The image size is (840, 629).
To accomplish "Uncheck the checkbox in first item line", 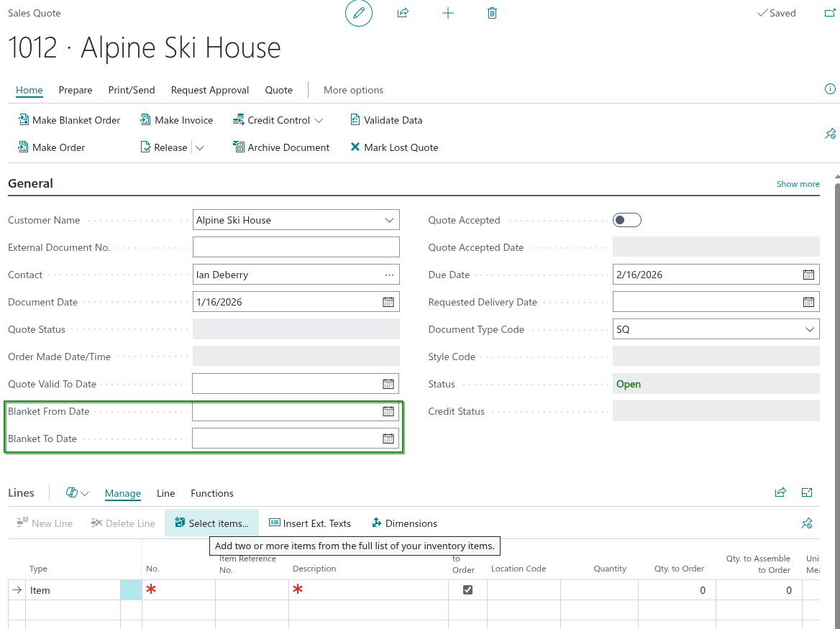I will click(x=467, y=590).
